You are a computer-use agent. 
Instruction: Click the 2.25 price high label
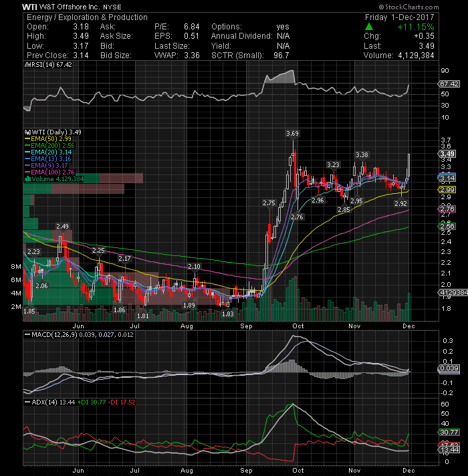98,251
